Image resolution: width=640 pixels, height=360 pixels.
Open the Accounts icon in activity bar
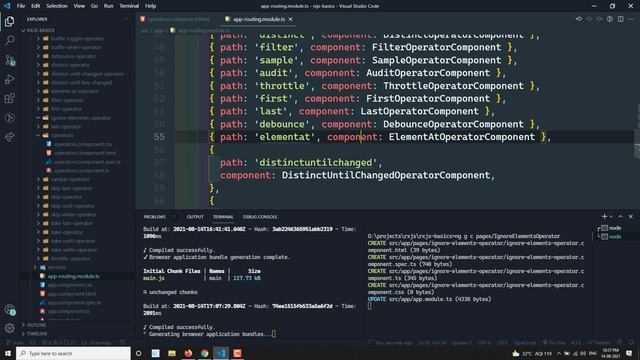tap(9, 310)
